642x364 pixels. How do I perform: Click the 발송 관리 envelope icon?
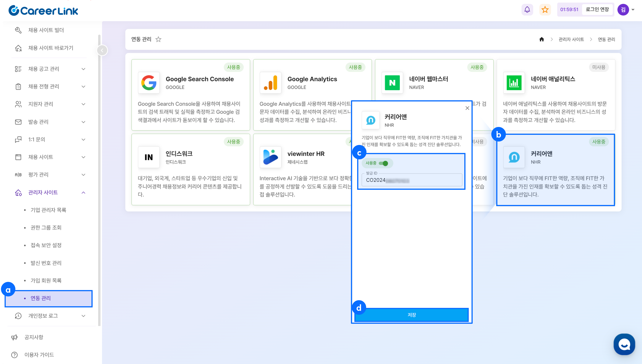(x=18, y=122)
